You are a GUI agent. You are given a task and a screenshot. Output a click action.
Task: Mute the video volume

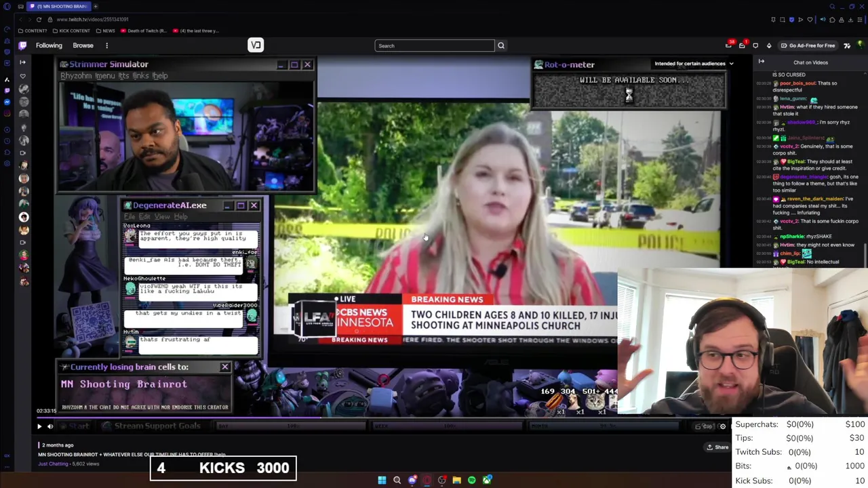[x=50, y=426]
